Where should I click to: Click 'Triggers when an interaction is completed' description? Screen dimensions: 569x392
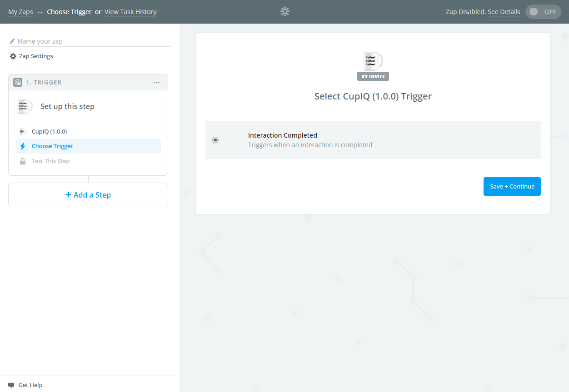pos(310,145)
